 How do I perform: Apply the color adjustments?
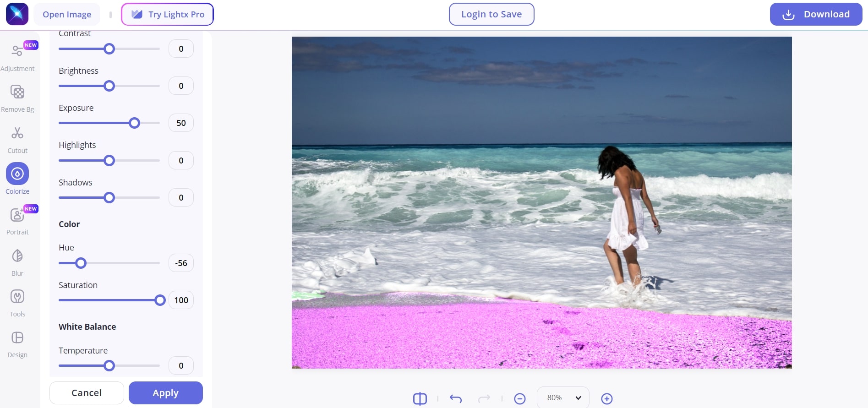pyautogui.click(x=165, y=393)
